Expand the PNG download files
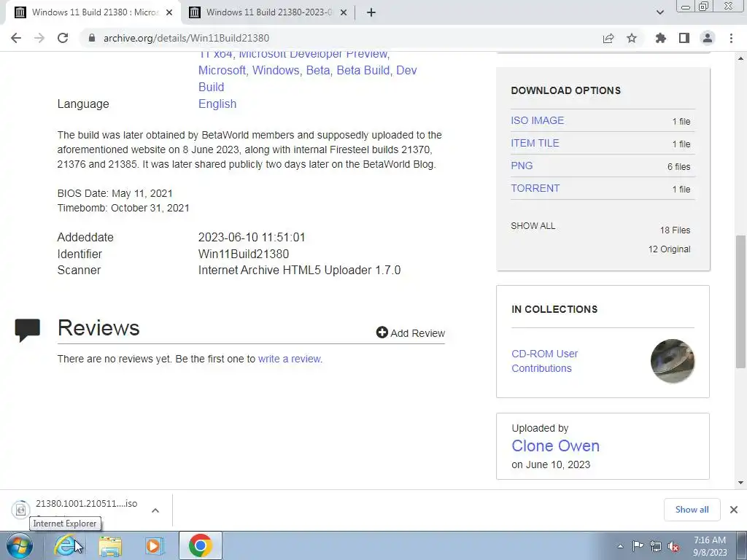Screen dimensions: 747x560 tap(522, 166)
